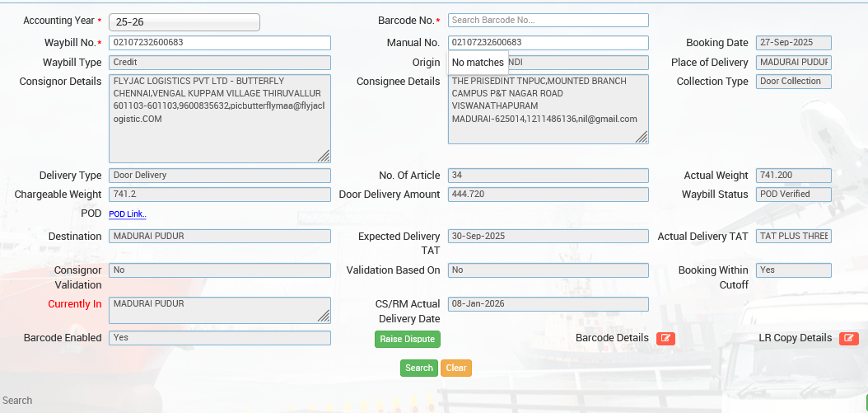The width and height of the screenshot is (868, 413).
Task: Click the Barcode Details edit icon
Action: [x=665, y=338]
